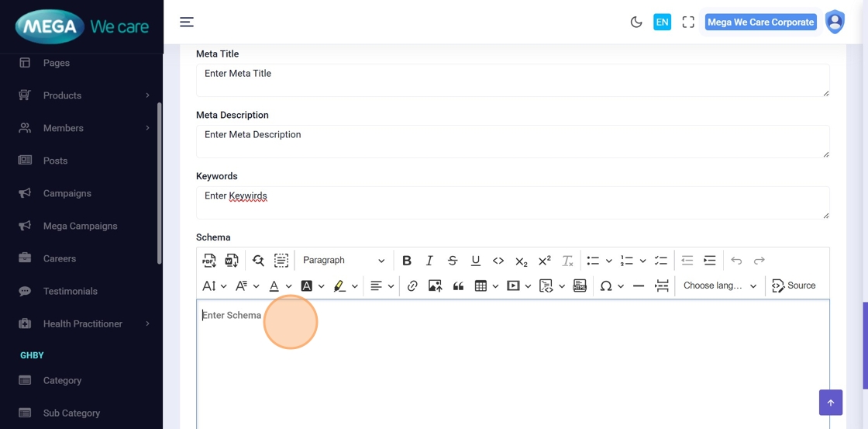Click the Mega We Care Corporate button
868x429 pixels.
pos(760,22)
